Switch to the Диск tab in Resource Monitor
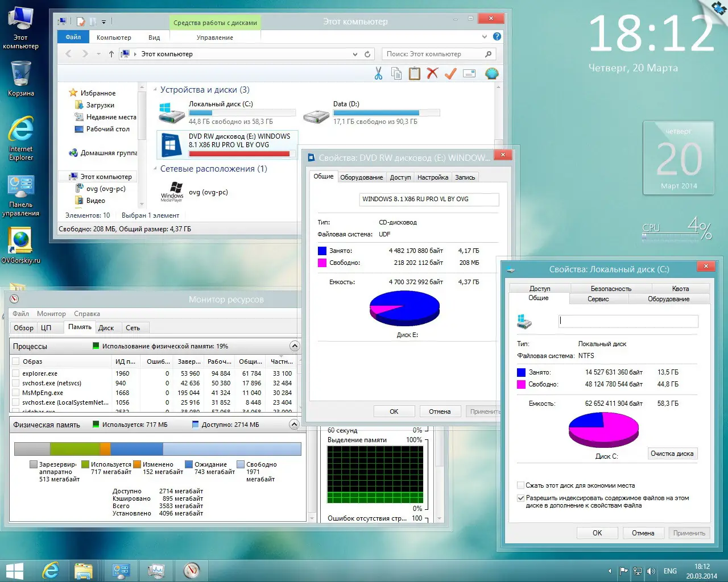Image resolution: width=728 pixels, height=582 pixels. [x=106, y=327]
